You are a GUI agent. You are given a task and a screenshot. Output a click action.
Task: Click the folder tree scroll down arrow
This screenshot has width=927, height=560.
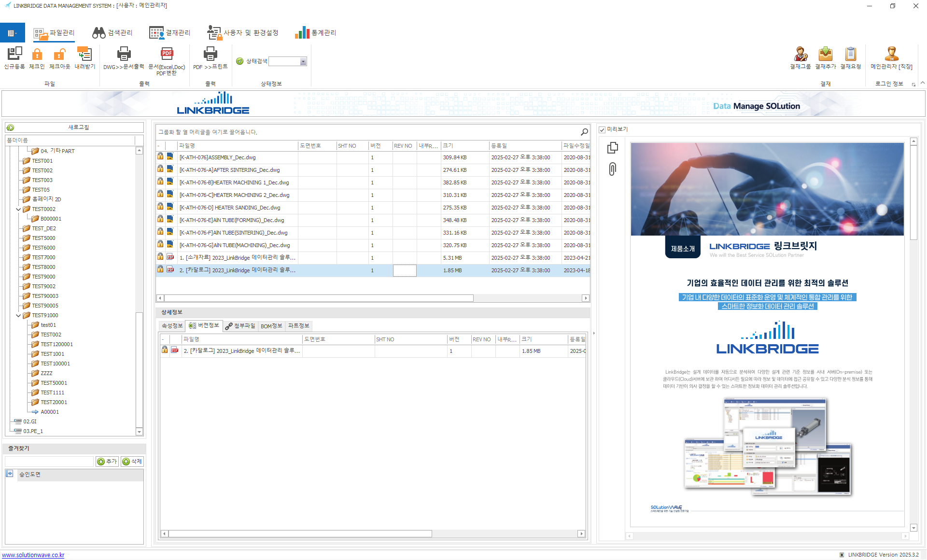pyautogui.click(x=140, y=432)
